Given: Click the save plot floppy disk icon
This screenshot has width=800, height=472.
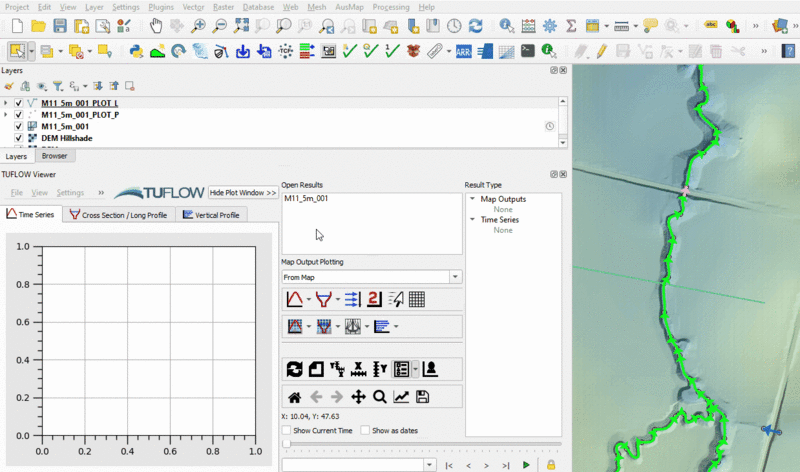Looking at the screenshot, I should (x=422, y=397).
